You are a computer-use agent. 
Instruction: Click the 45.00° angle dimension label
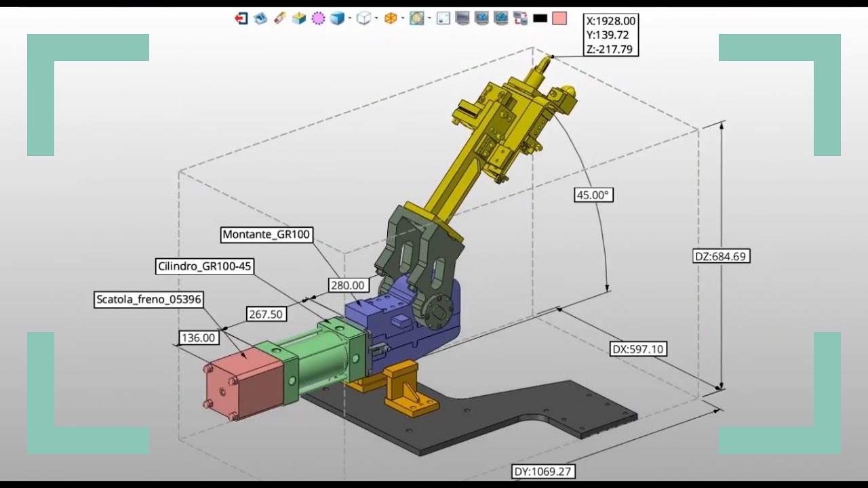(593, 195)
